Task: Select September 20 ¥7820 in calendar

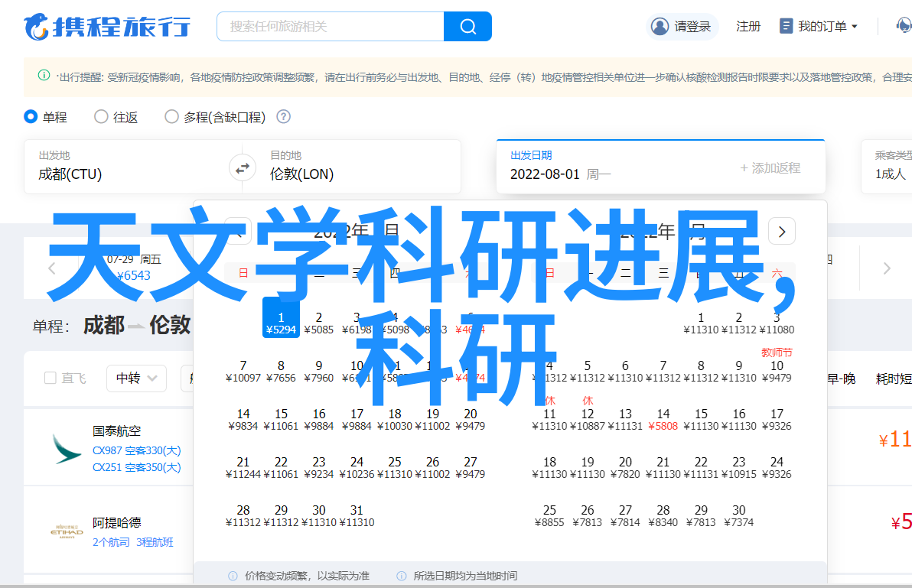Action: pos(625,468)
